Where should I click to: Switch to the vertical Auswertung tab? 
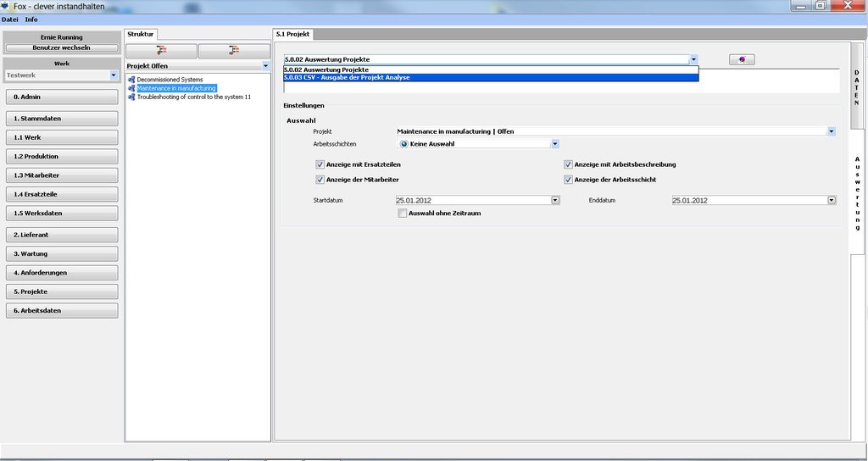[x=857, y=193]
